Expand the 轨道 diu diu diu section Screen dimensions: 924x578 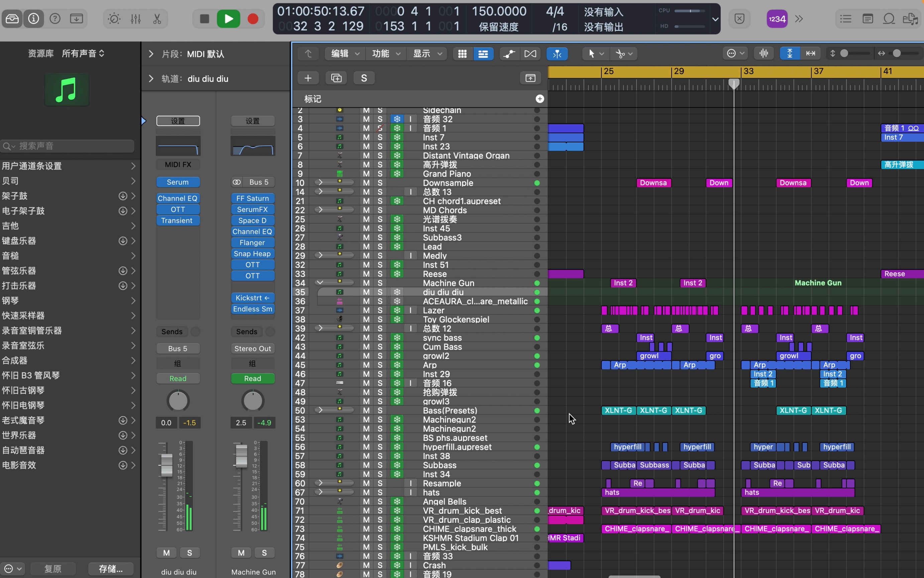click(151, 79)
